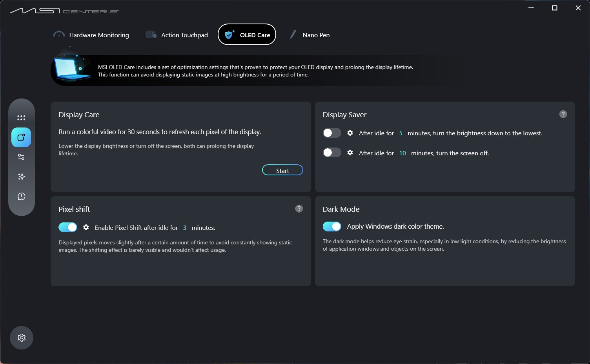This screenshot has height=364, width=590.
Task: Select the OLED Care tab
Action: pos(247,35)
